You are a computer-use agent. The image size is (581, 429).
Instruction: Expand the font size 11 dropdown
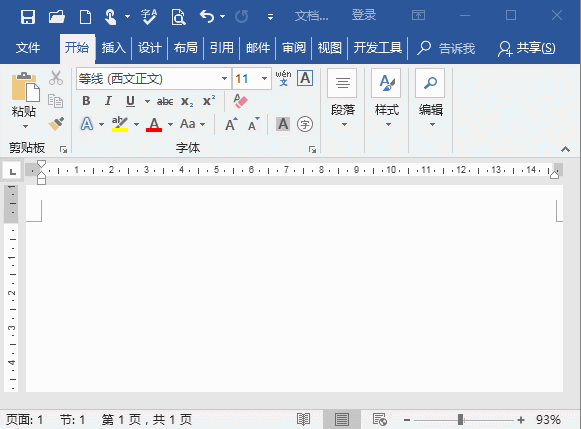click(x=264, y=79)
